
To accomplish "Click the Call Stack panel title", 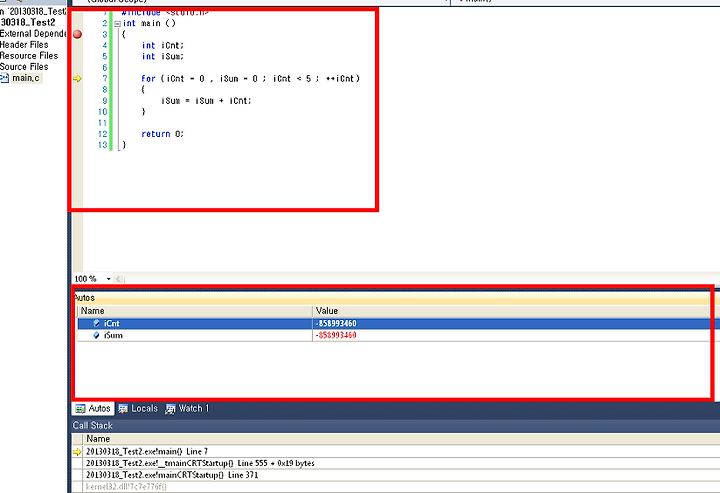I will 93,426.
